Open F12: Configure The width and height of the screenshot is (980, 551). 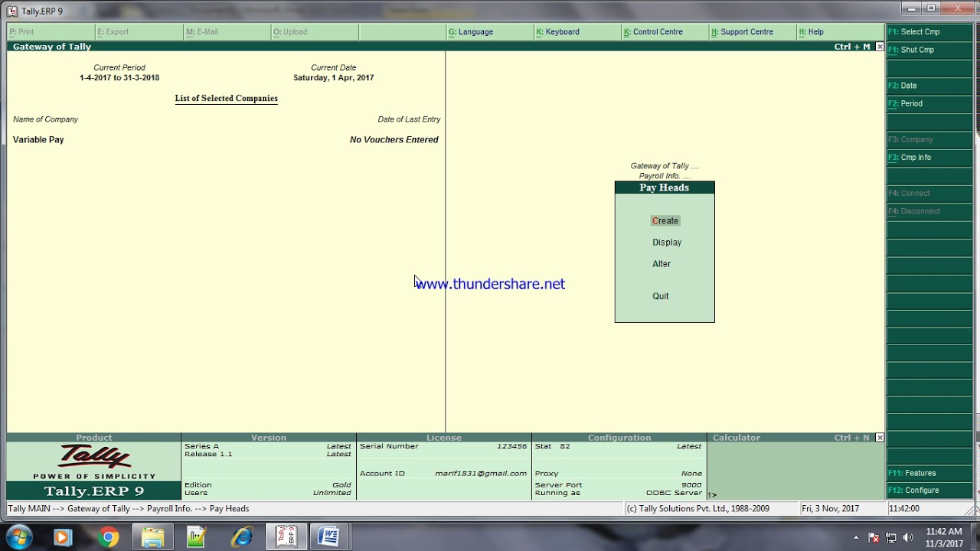(929, 491)
